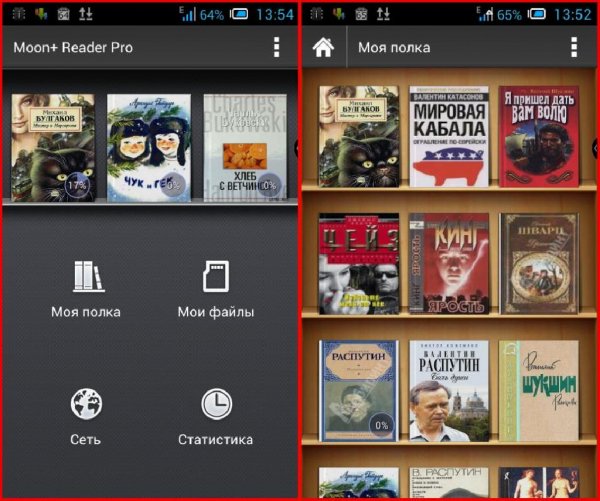600x501 pixels.
Task: Tap the Мои файлы label
Action: tap(216, 312)
